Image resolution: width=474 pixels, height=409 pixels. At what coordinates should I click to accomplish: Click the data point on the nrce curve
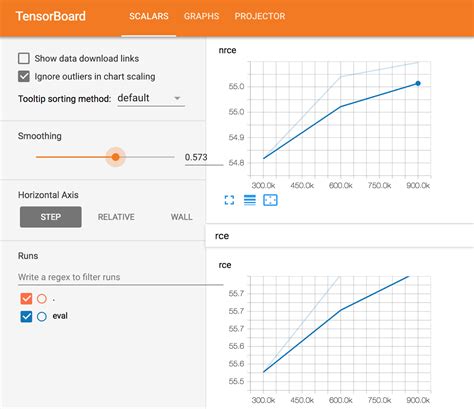tap(418, 83)
